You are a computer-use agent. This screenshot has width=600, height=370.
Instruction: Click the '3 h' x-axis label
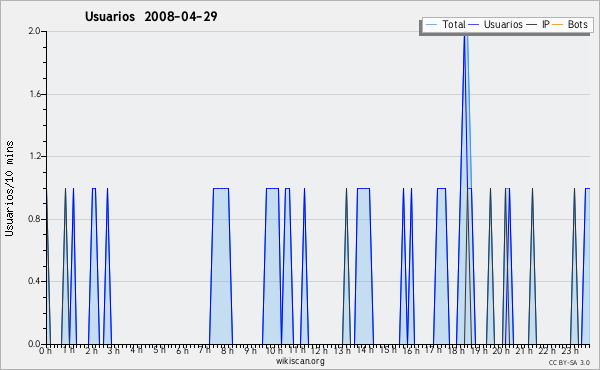click(114, 350)
